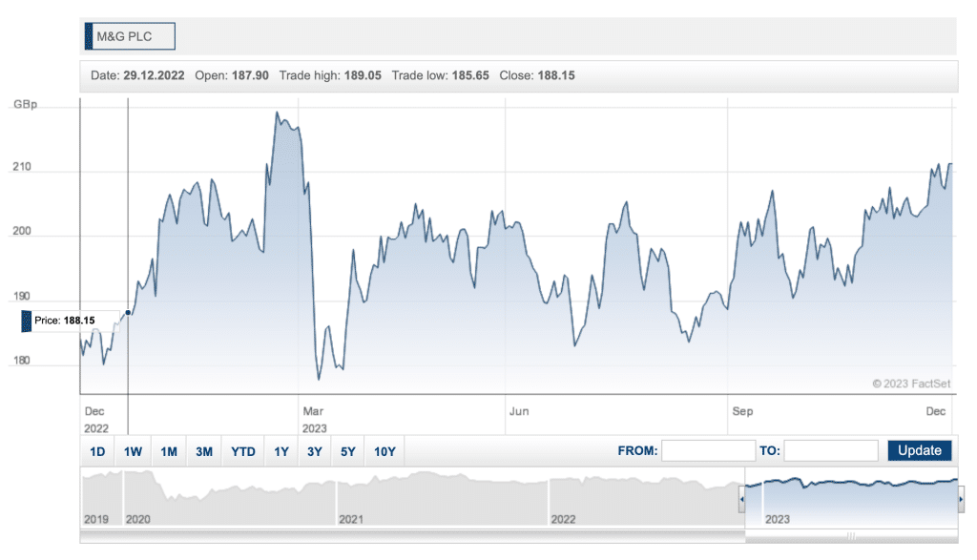977x560 pixels.
Task: Select the 1W time range
Action: click(x=133, y=451)
